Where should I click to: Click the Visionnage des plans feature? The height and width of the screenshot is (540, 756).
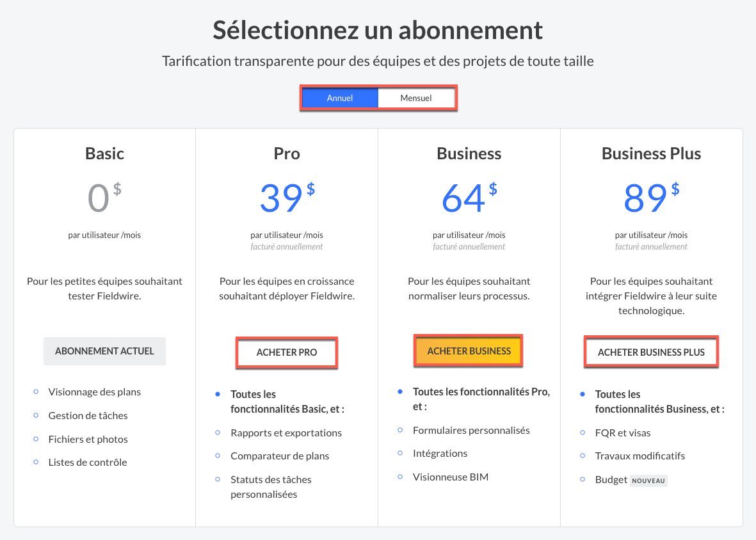[x=94, y=392]
